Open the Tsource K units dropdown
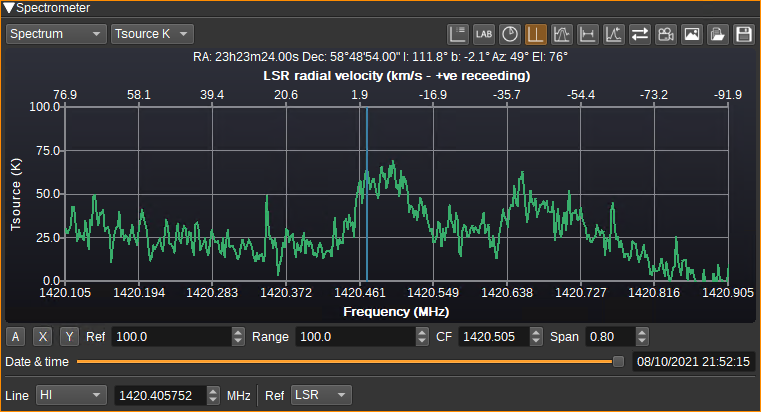 [x=152, y=34]
